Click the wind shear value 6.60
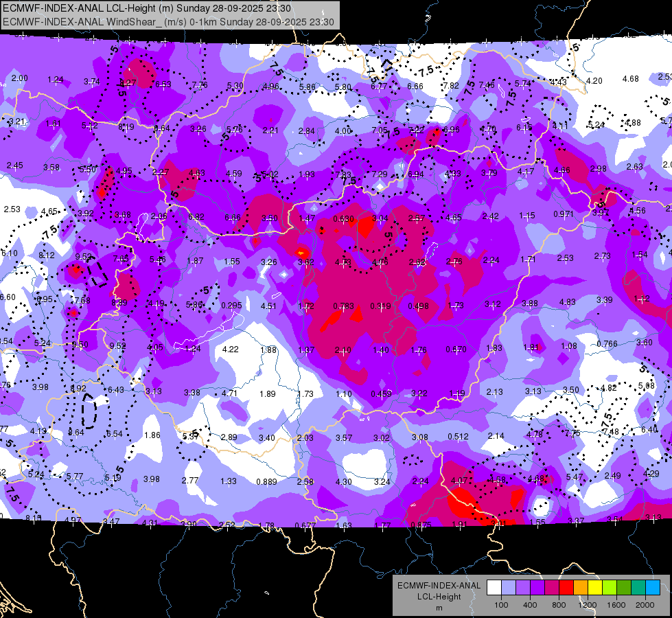This screenshot has height=618, width=672. click(x=8, y=297)
